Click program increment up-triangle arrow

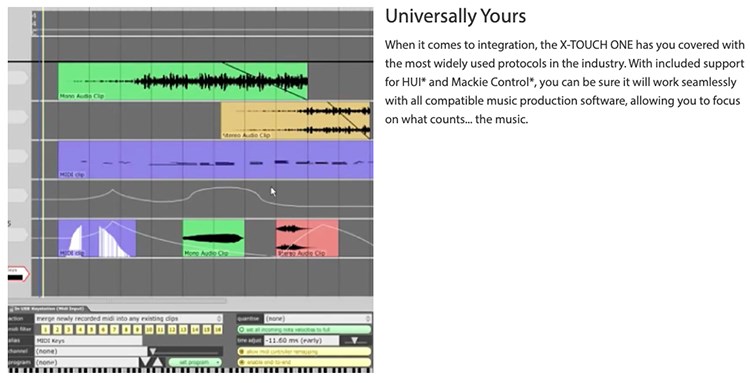157,362
